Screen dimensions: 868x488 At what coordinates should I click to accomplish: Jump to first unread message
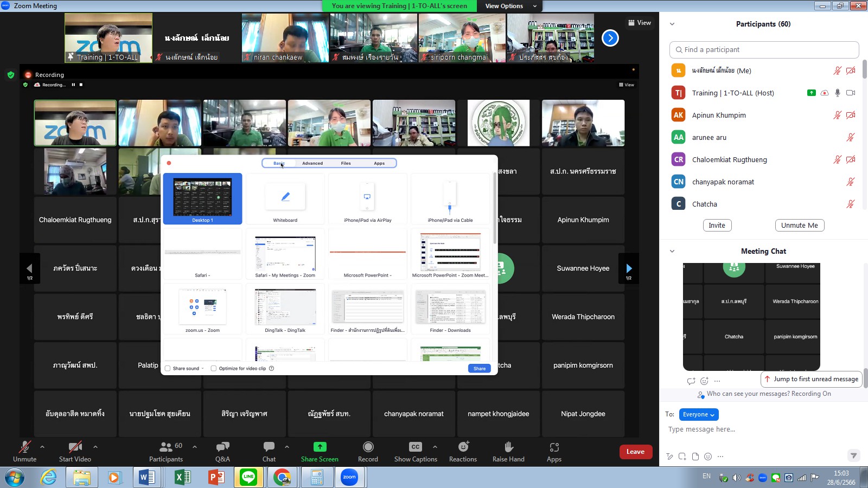coord(812,379)
